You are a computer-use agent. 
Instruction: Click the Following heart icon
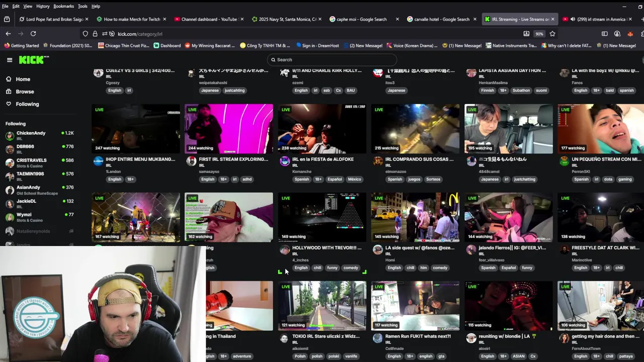9,104
